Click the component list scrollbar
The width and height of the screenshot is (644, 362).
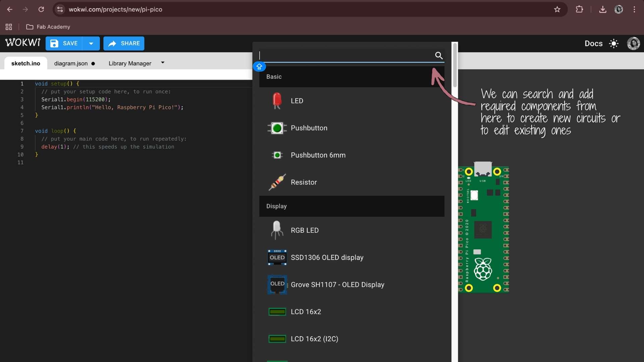[455, 65]
